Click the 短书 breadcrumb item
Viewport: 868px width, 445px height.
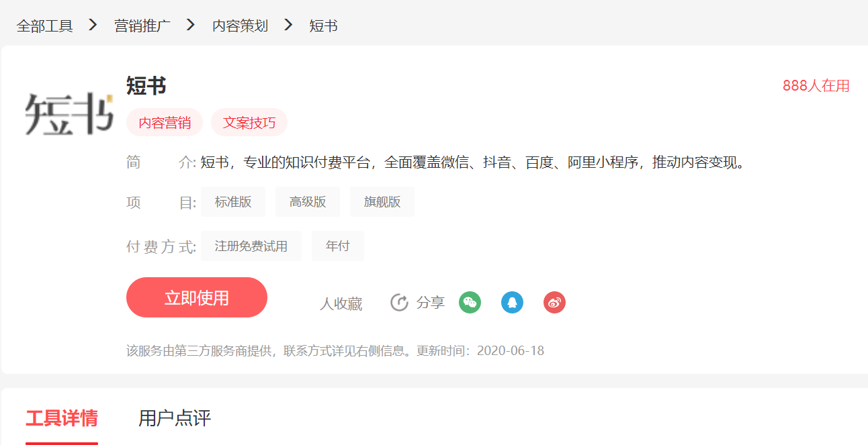tap(323, 26)
